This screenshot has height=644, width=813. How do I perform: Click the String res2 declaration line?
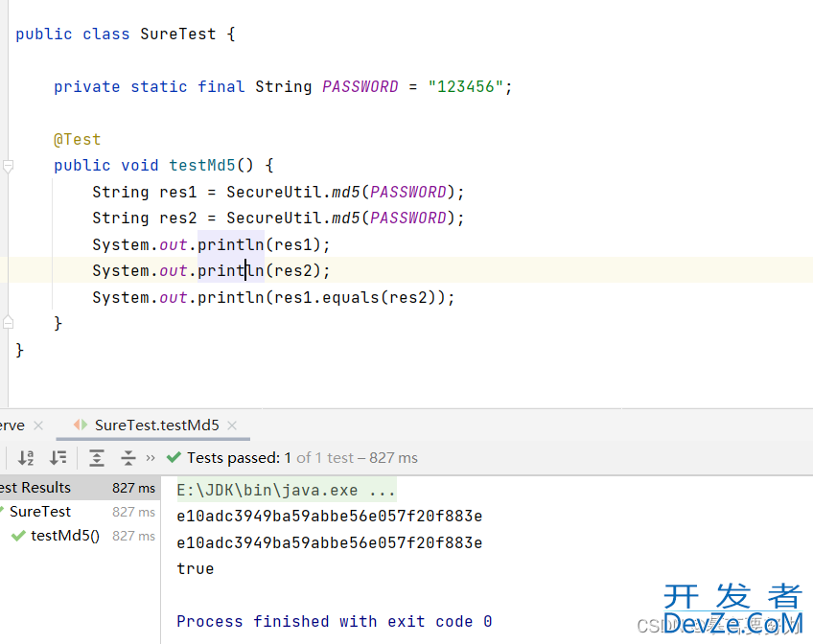pos(278,218)
